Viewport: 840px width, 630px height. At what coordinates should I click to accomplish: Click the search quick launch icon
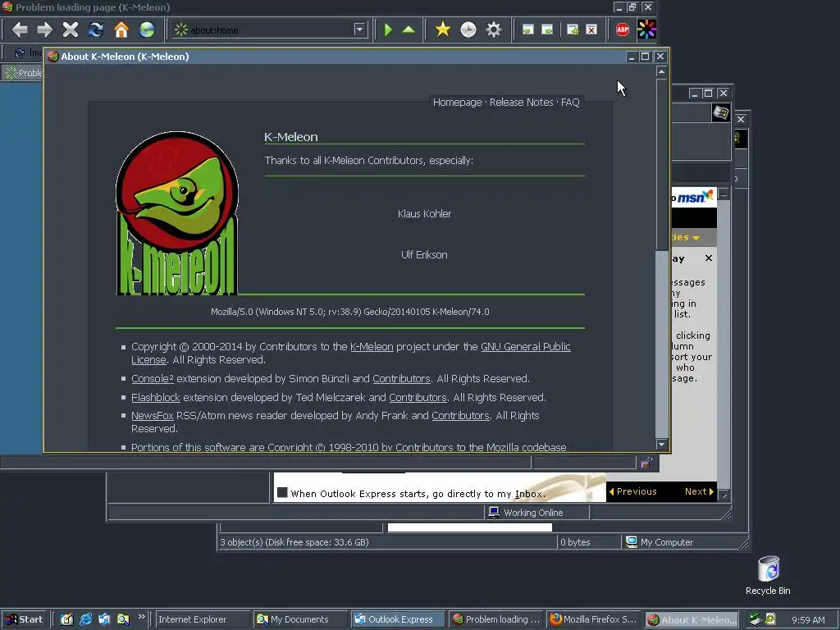click(x=123, y=619)
